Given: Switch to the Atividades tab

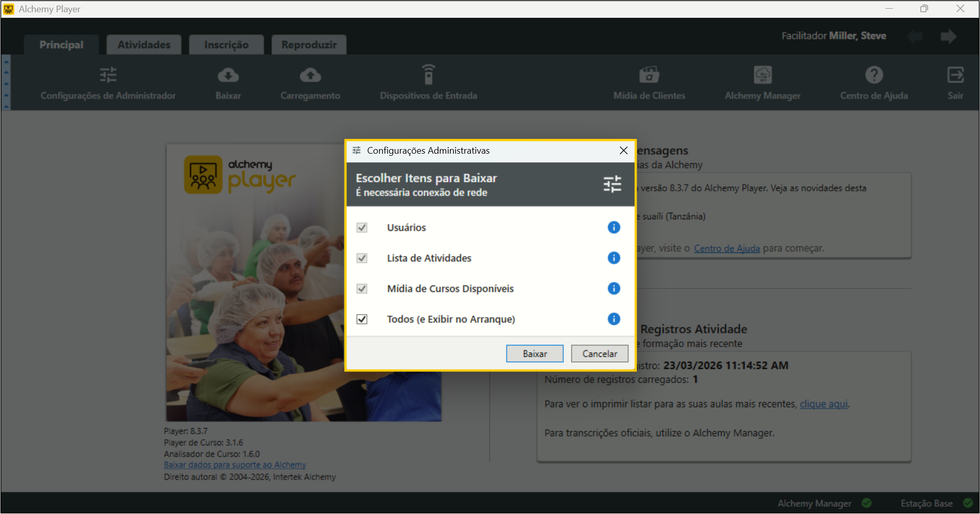Looking at the screenshot, I should point(144,45).
